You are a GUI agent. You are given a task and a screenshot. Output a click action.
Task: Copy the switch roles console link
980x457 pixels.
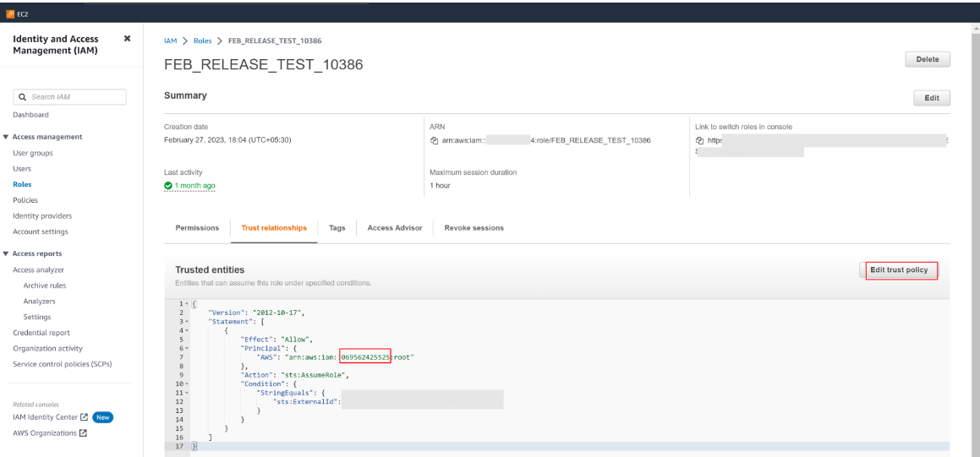(x=699, y=140)
